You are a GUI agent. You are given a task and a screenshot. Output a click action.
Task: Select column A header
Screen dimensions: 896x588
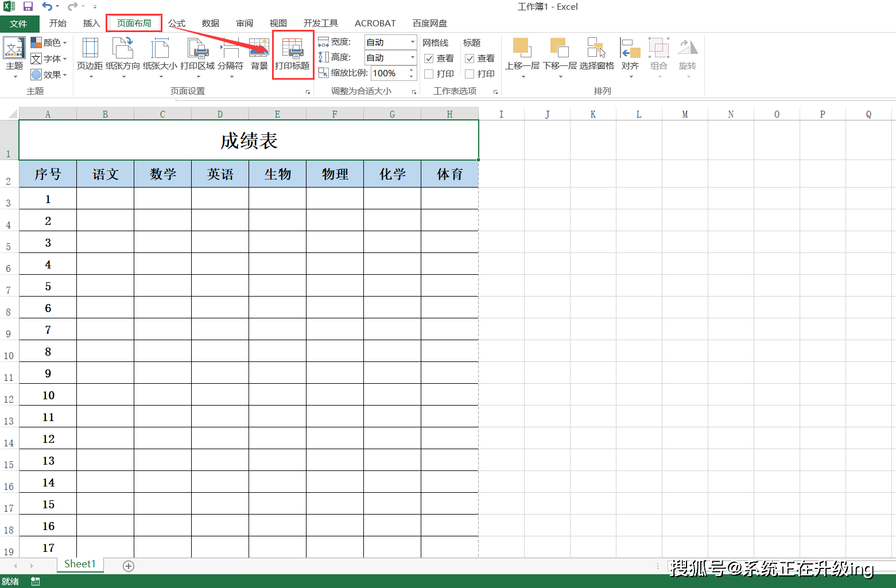[48, 114]
